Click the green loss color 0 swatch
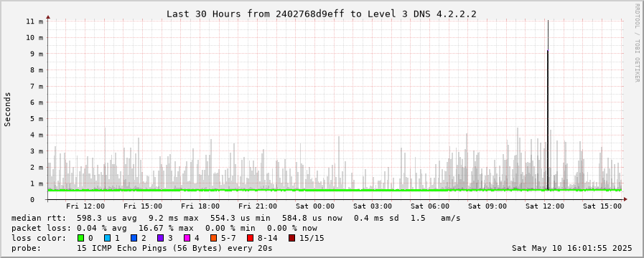This screenshot has width=644, height=258. pos(80,238)
